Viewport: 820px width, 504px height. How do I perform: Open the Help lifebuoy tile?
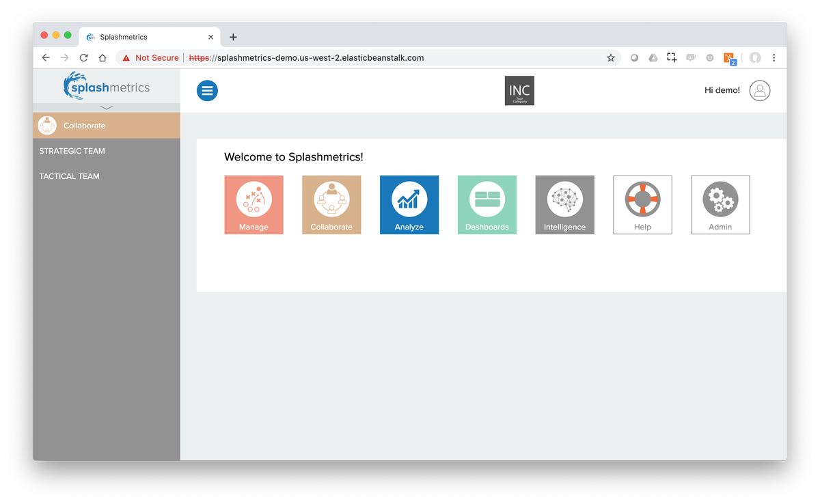[x=642, y=205]
